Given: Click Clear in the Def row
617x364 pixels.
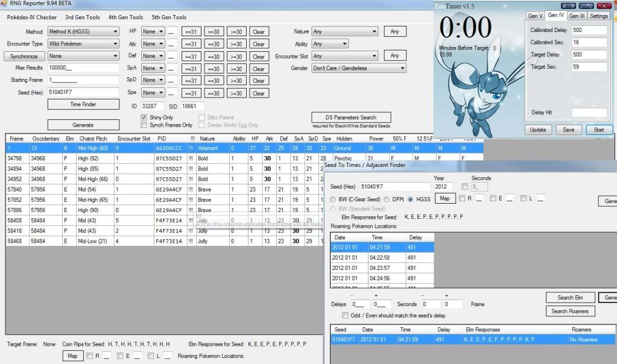Looking at the screenshot, I should (259, 57).
